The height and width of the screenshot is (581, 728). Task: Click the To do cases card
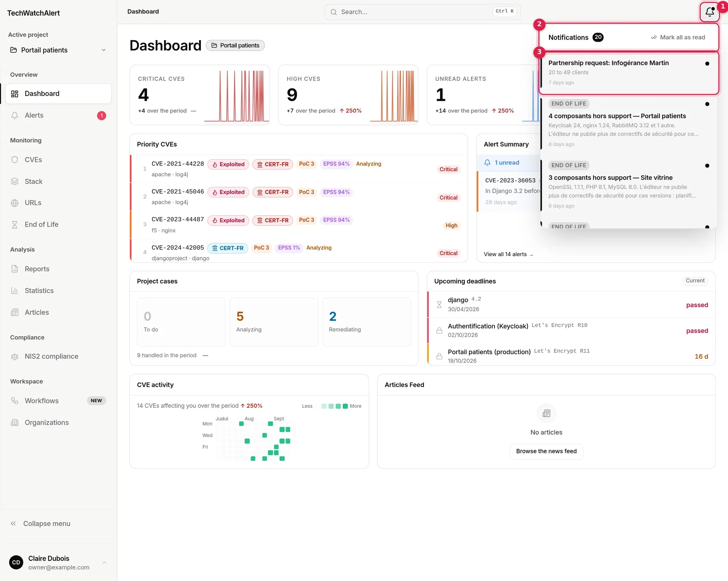click(x=181, y=322)
